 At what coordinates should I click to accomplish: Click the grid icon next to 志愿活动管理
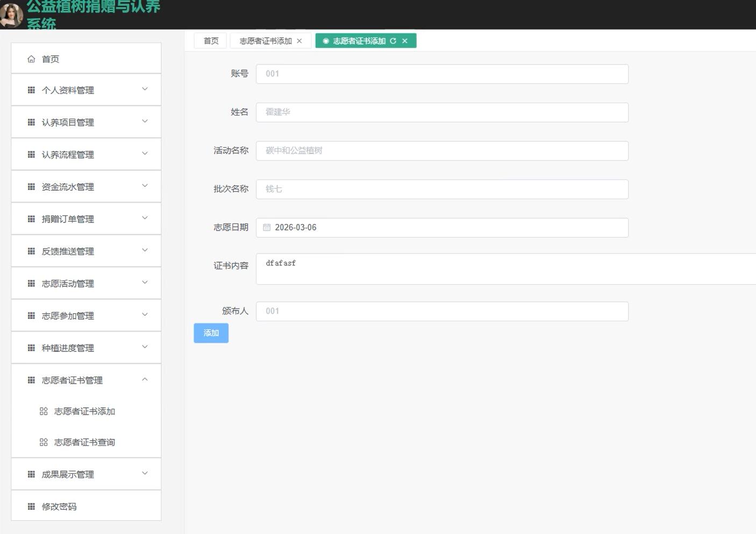pyautogui.click(x=31, y=284)
